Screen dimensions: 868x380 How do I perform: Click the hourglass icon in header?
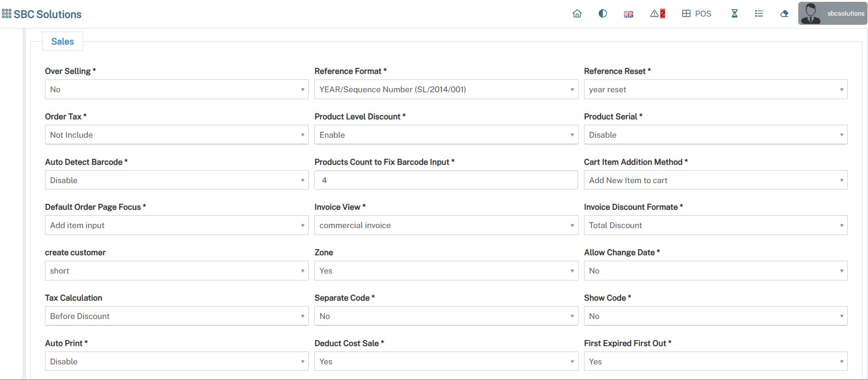click(x=734, y=14)
